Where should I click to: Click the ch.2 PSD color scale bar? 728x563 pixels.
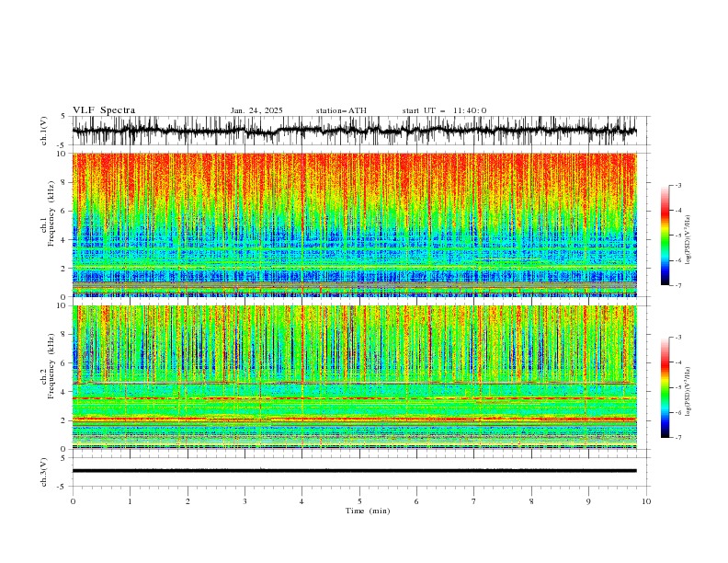coord(665,387)
